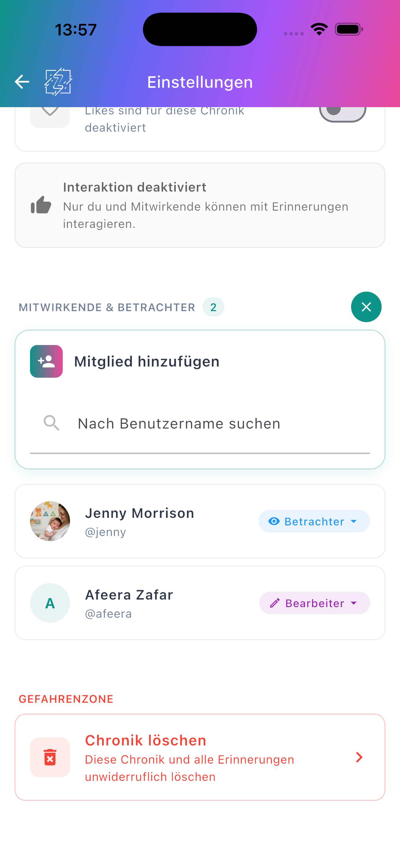The height and width of the screenshot is (868, 400).
Task: Close the add member panel
Action: click(x=366, y=307)
